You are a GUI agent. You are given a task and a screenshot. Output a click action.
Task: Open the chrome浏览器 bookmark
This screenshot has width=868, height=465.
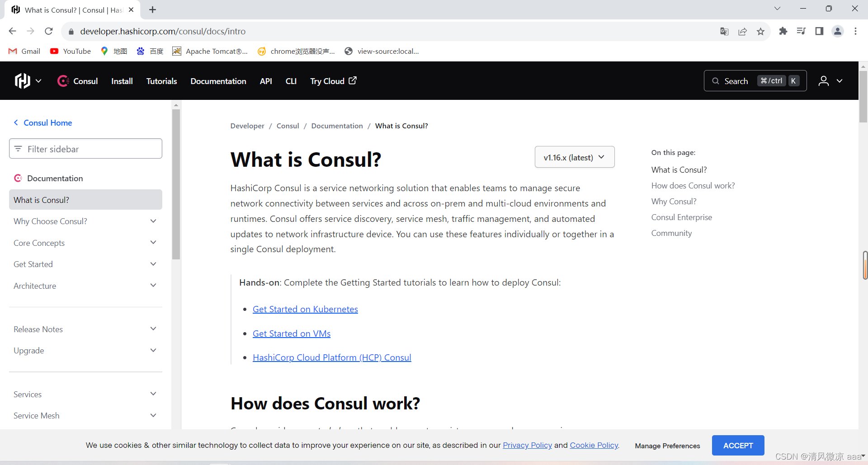point(296,51)
